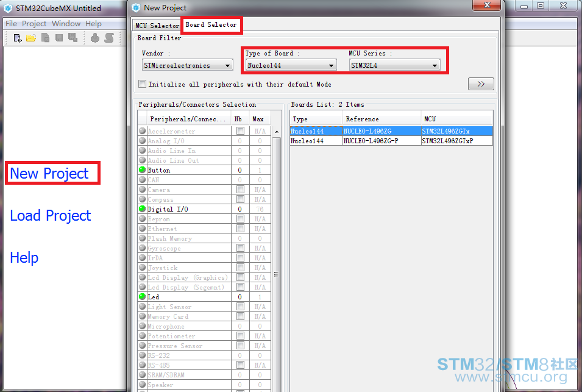Click the grey status dot beside Flash Memory
The width and height of the screenshot is (582, 392).
click(142, 238)
